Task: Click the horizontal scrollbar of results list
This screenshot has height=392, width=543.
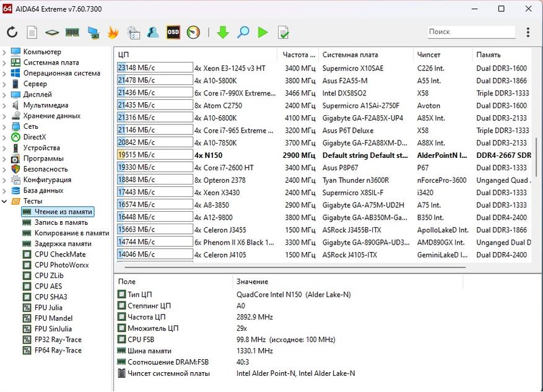Action: [x=295, y=268]
